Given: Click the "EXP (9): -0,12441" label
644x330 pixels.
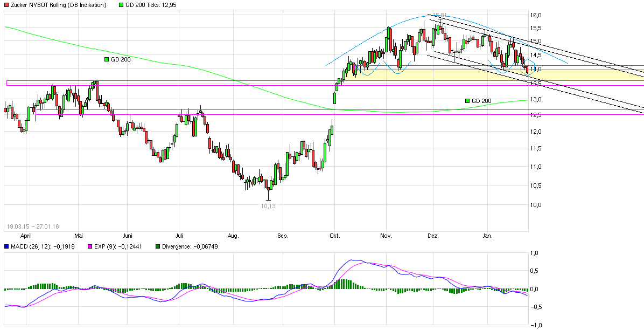Looking at the screenshot, I should [118, 246].
